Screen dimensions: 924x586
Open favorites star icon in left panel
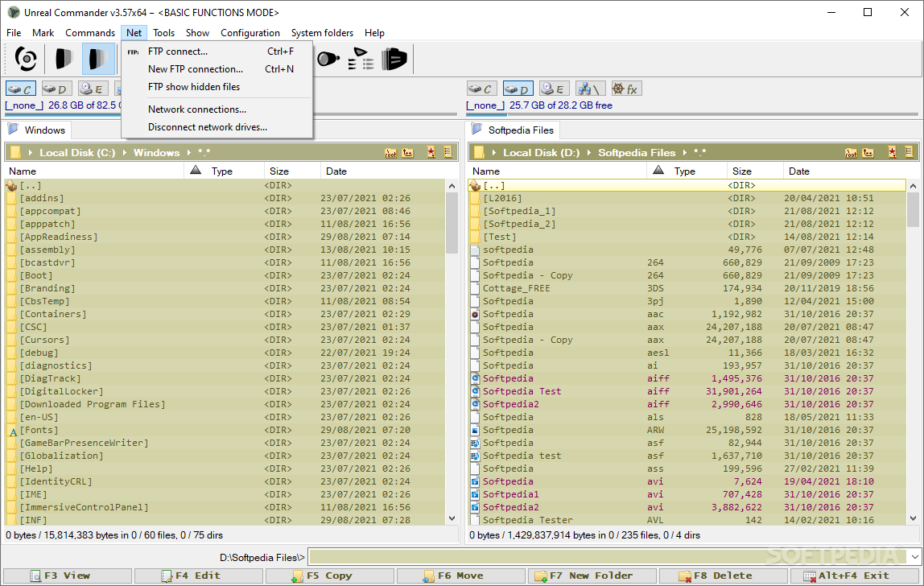click(x=431, y=153)
